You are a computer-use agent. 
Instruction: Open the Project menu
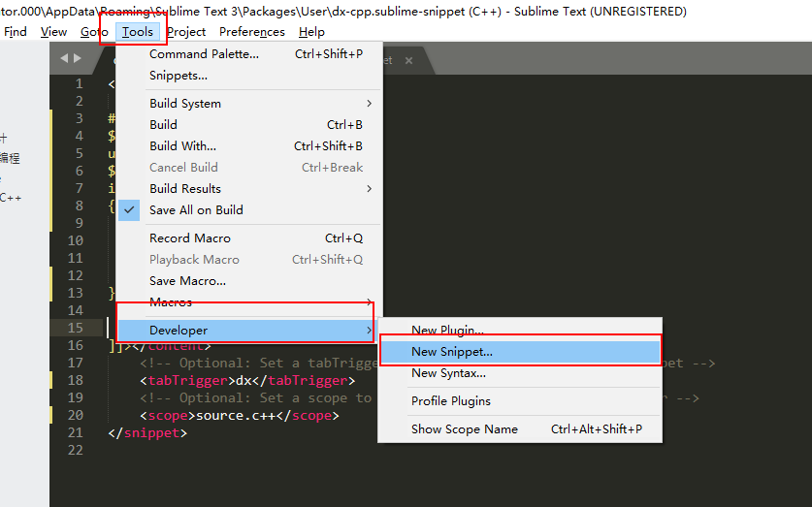coord(186,32)
